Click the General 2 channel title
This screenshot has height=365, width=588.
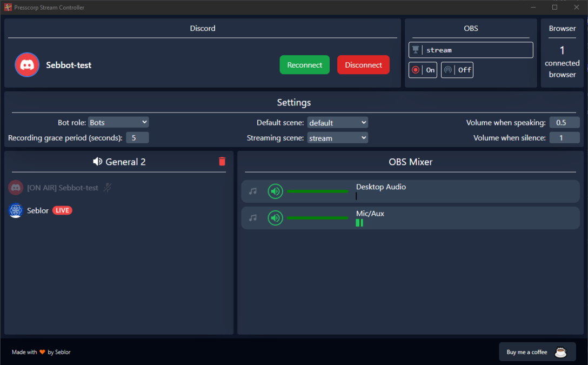[x=125, y=162]
